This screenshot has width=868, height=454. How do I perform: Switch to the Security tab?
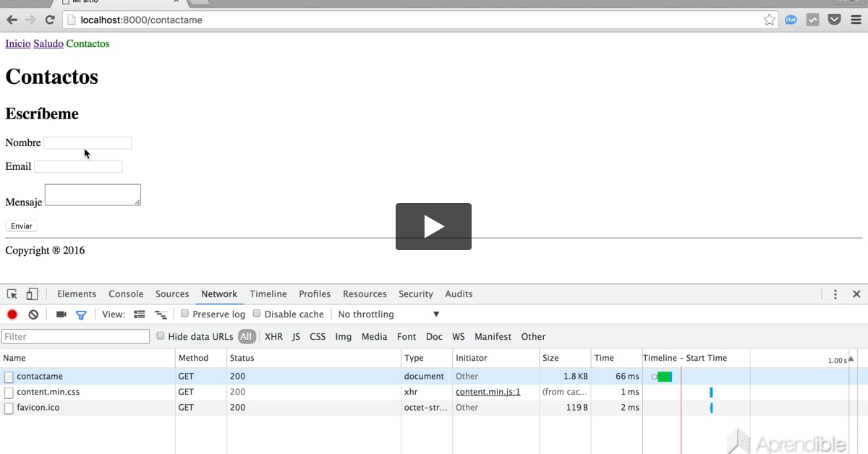point(416,294)
